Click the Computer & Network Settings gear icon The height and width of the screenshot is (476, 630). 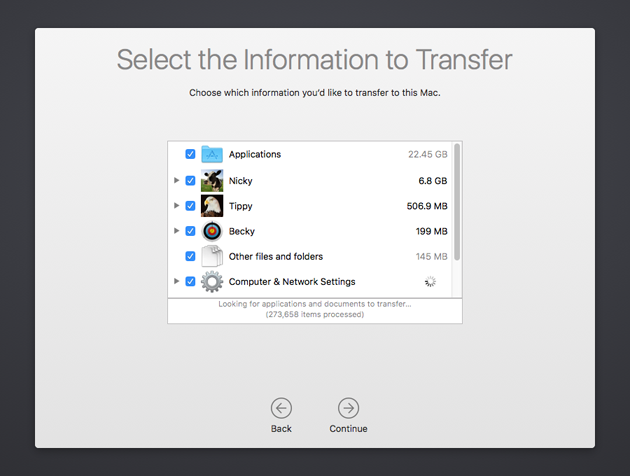coord(212,282)
